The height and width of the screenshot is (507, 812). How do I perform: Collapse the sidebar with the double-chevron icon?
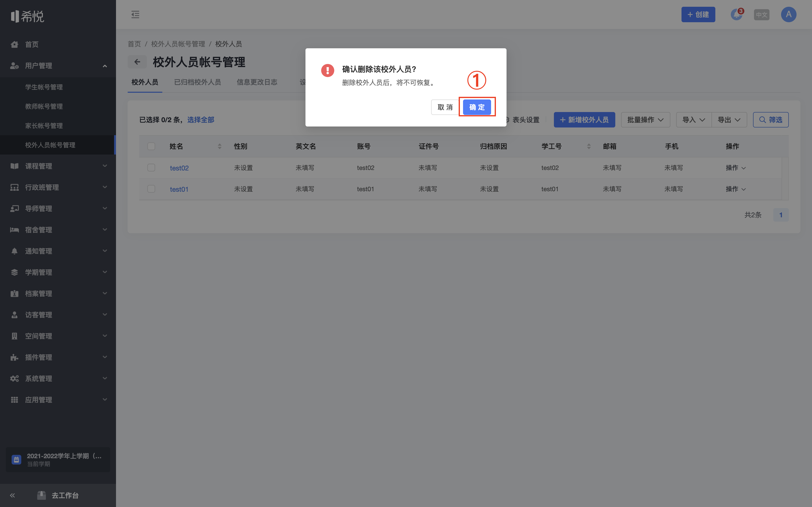tap(12, 495)
